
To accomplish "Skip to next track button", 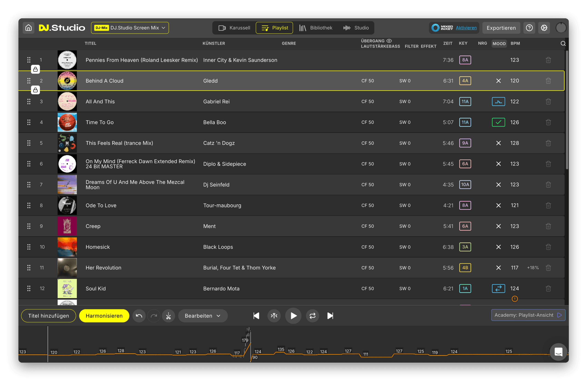I will [330, 316].
